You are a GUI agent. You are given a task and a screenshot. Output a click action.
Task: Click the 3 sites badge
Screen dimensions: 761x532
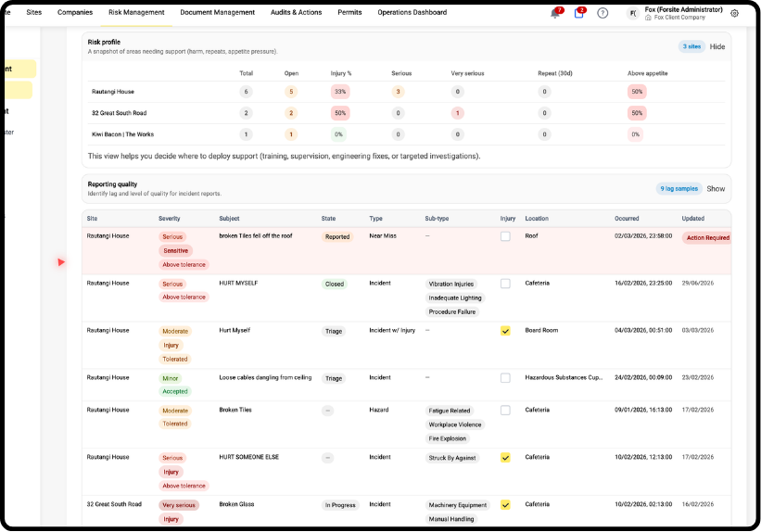691,46
